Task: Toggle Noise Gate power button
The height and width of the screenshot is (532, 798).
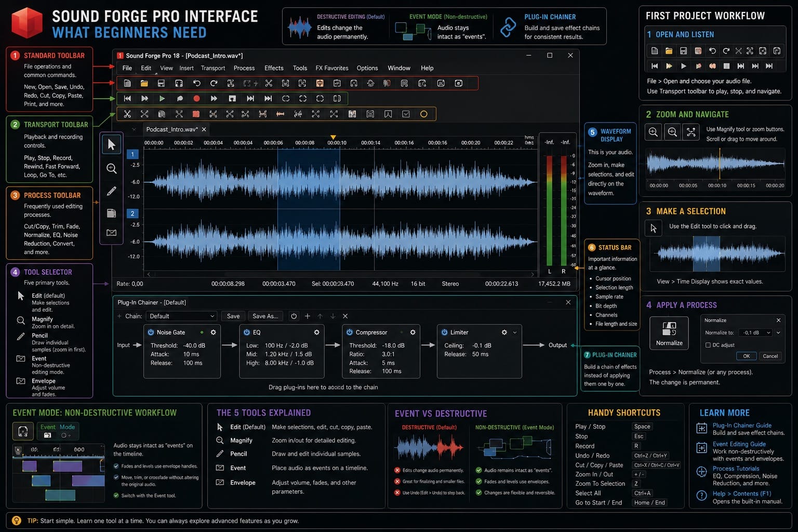Action: [151, 332]
